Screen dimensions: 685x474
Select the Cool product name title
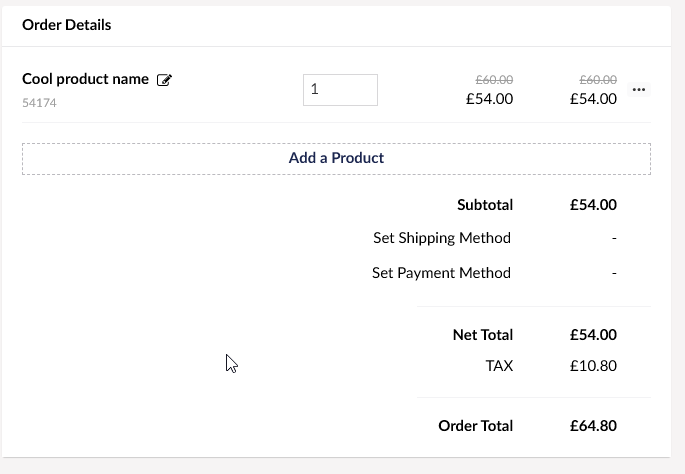pyautogui.click(x=86, y=79)
